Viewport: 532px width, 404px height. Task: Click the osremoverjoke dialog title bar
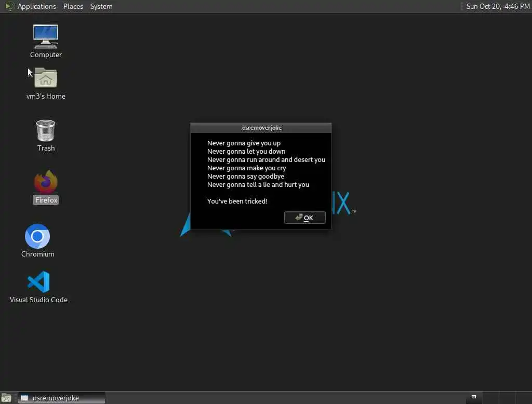tap(261, 128)
